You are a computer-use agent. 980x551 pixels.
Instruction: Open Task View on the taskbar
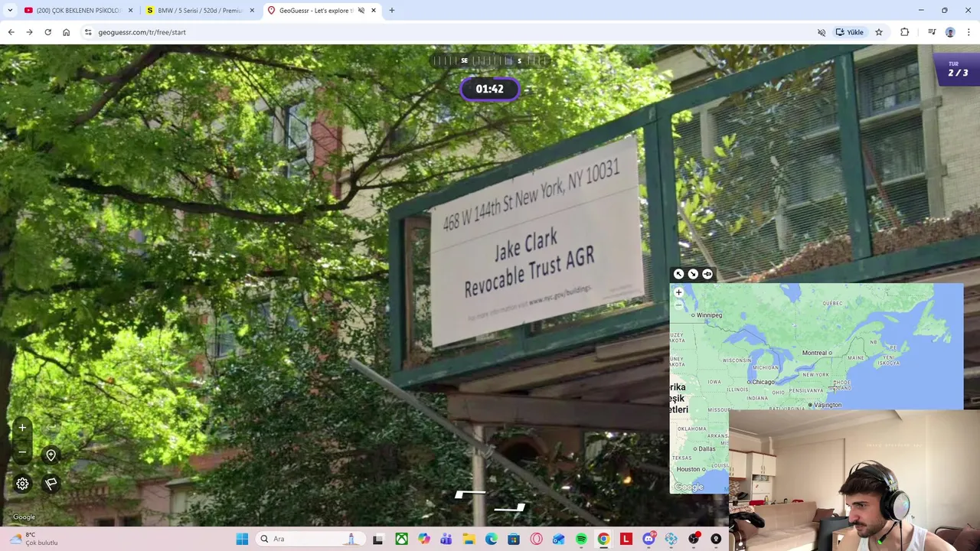(377, 539)
